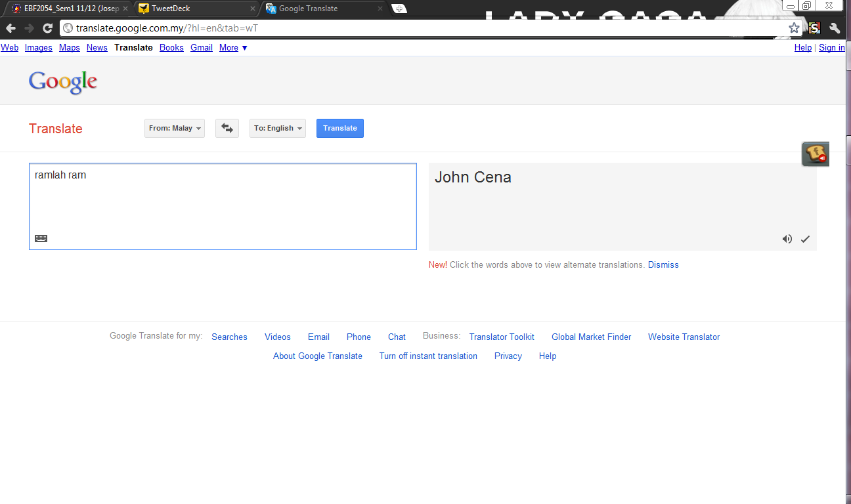Swap the source and target languages
Image resolution: width=851 pixels, height=504 pixels.
click(x=227, y=128)
